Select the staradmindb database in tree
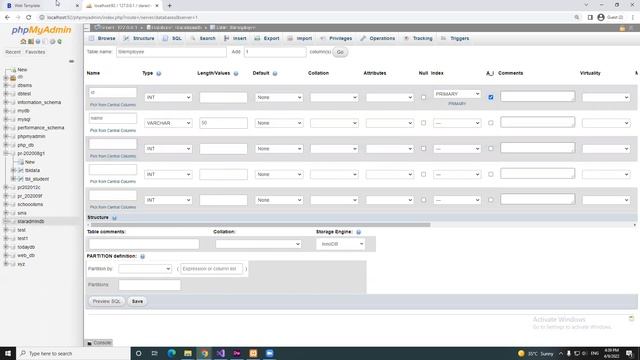This screenshot has width=640, height=360. (31, 221)
